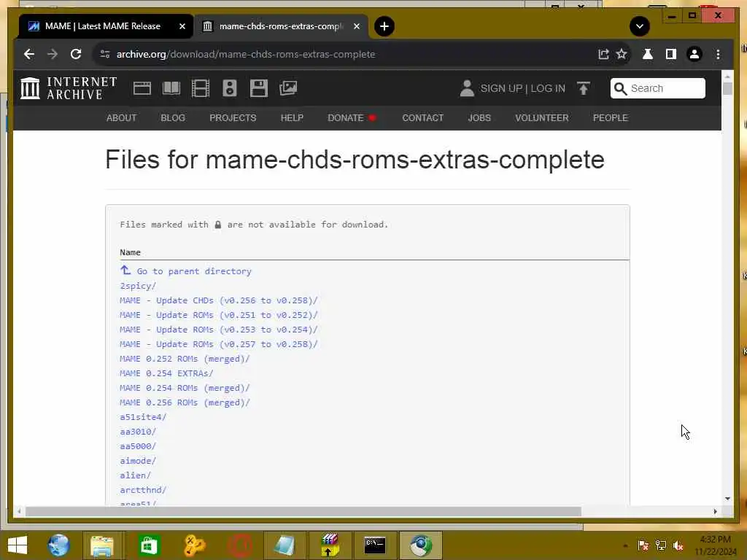Image resolution: width=747 pixels, height=560 pixels.
Task: Open the aimode/ folder
Action: tap(138, 461)
